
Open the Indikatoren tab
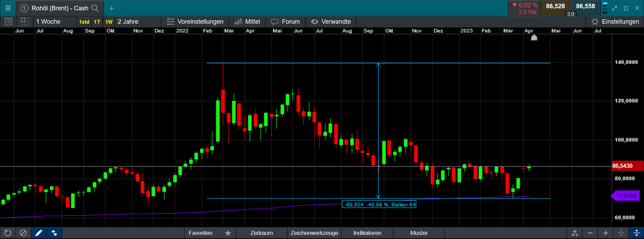pyautogui.click(x=367, y=233)
